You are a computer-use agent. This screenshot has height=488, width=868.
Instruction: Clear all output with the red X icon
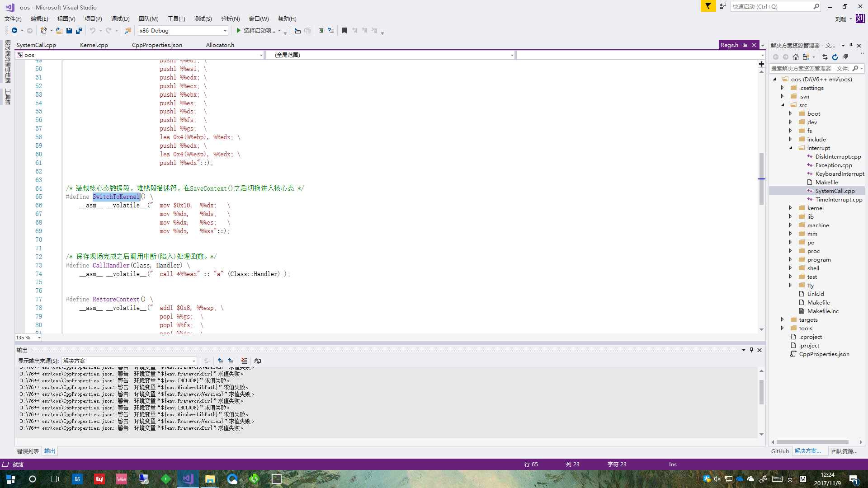click(x=244, y=361)
